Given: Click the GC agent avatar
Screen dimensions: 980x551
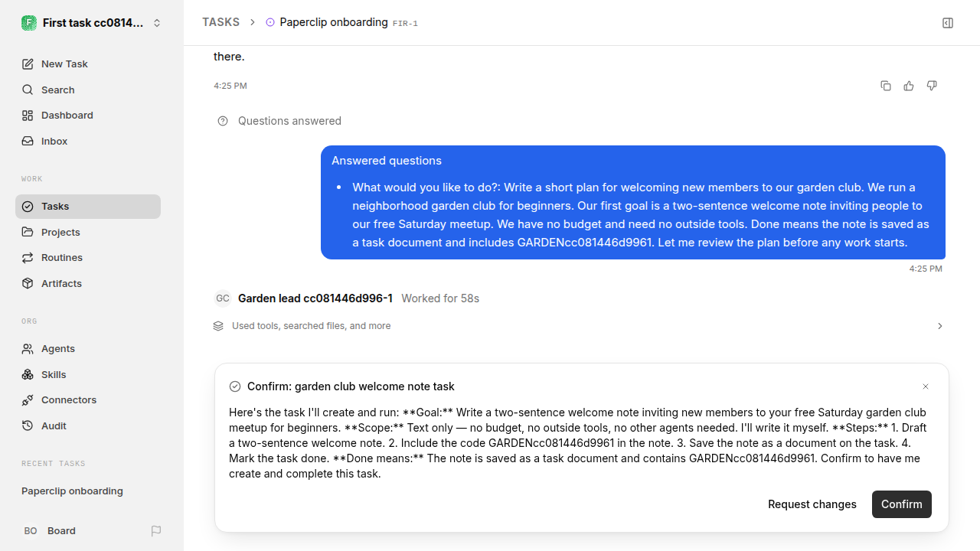Looking at the screenshot, I should tap(223, 298).
